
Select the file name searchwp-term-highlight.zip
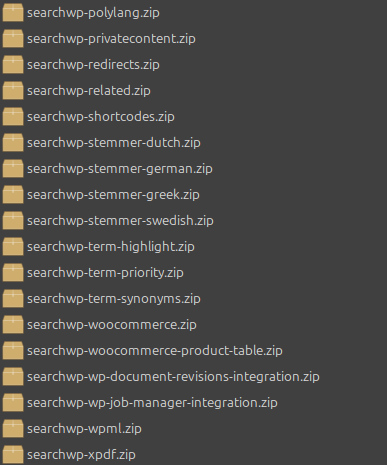pyautogui.click(x=111, y=247)
